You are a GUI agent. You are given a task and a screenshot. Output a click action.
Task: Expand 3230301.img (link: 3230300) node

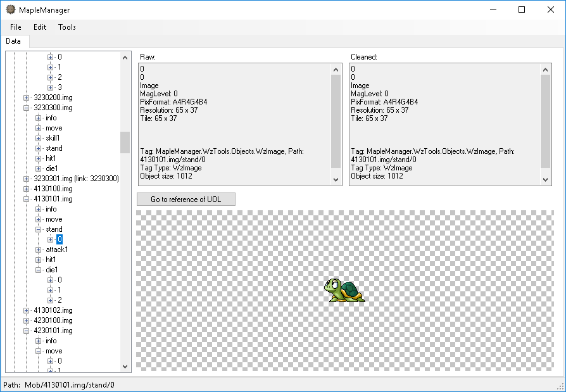click(26, 179)
